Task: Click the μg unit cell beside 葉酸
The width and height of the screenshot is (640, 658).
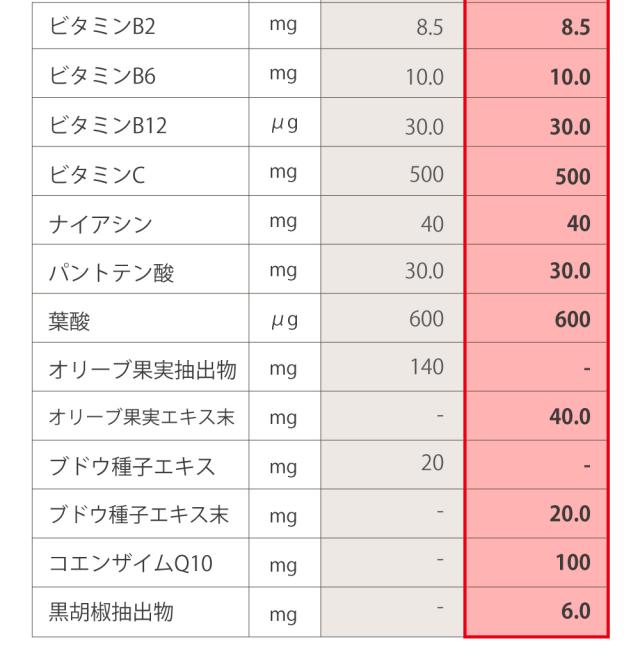Action: coord(285,320)
